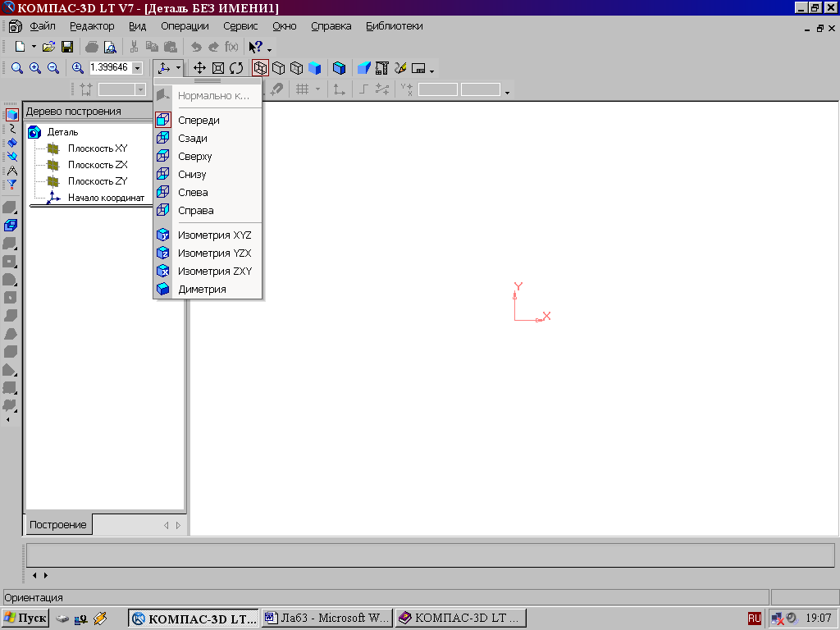The width and height of the screenshot is (840, 630).
Task: Click the Zoom out magnifier icon
Action: coord(53,68)
